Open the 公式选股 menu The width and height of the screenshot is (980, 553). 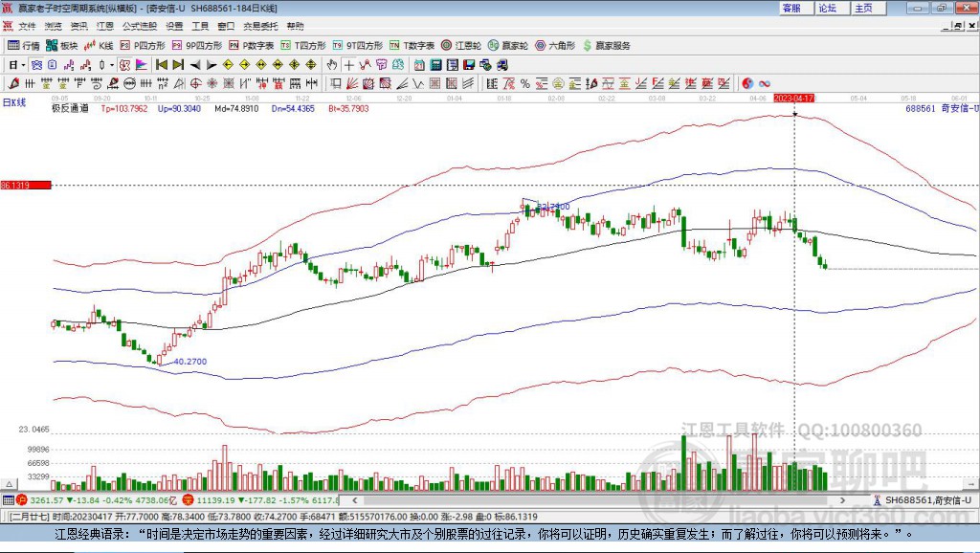(x=139, y=26)
